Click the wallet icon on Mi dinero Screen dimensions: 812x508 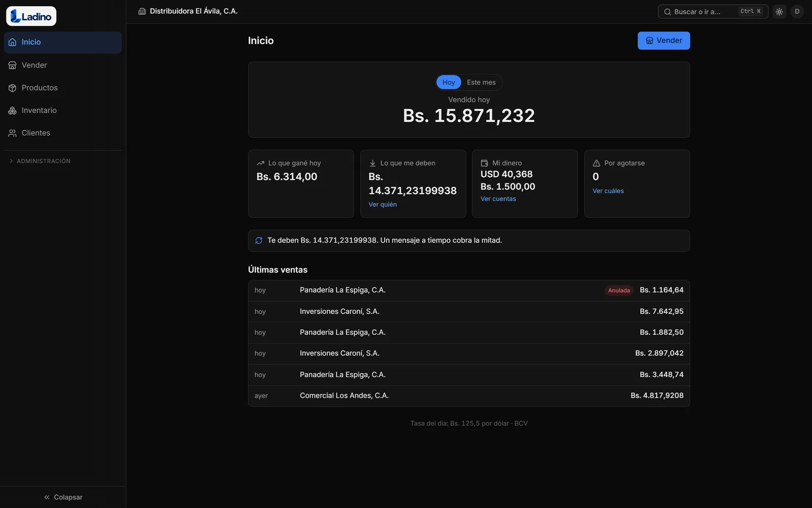coord(484,163)
